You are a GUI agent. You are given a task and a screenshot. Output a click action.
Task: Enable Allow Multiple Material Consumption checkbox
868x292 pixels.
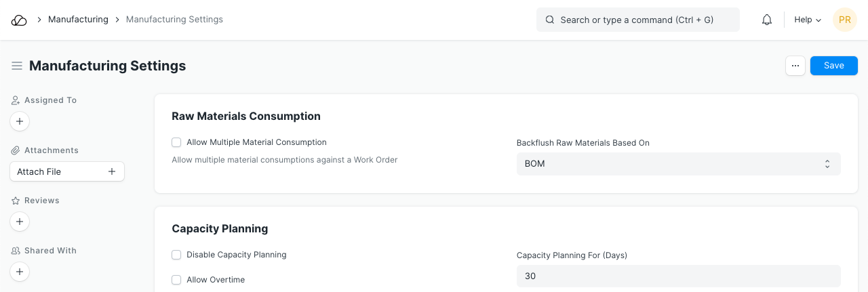(176, 142)
